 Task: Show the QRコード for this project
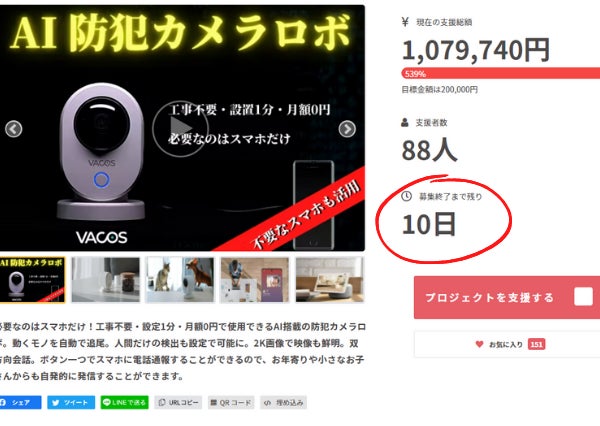click(231, 403)
